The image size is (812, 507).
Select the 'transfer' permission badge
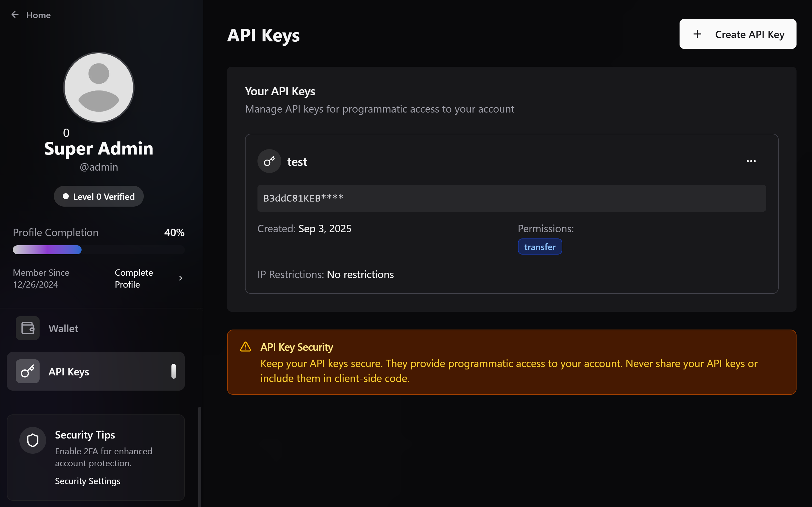tap(539, 247)
